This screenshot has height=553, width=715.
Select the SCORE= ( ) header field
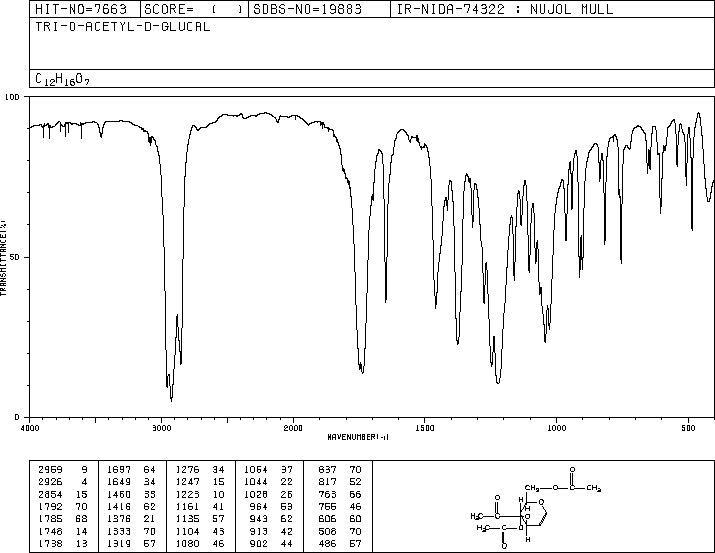(x=194, y=9)
